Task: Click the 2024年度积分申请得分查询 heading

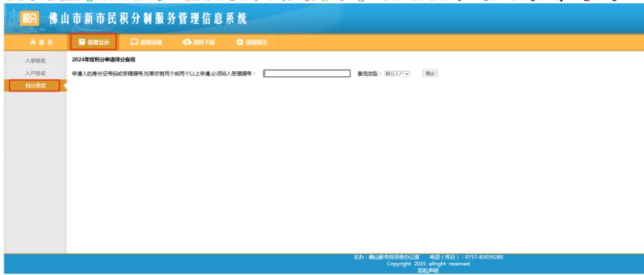Action: point(104,60)
